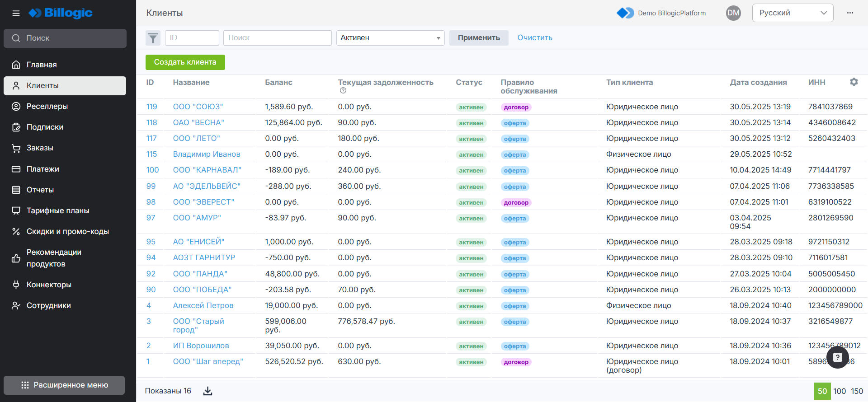This screenshot has height=402, width=868.
Task: Download the client list export icon
Action: point(208,391)
